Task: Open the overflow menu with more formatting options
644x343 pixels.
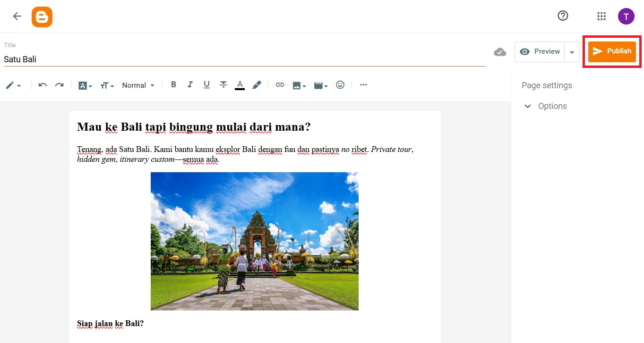Action: (363, 85)
